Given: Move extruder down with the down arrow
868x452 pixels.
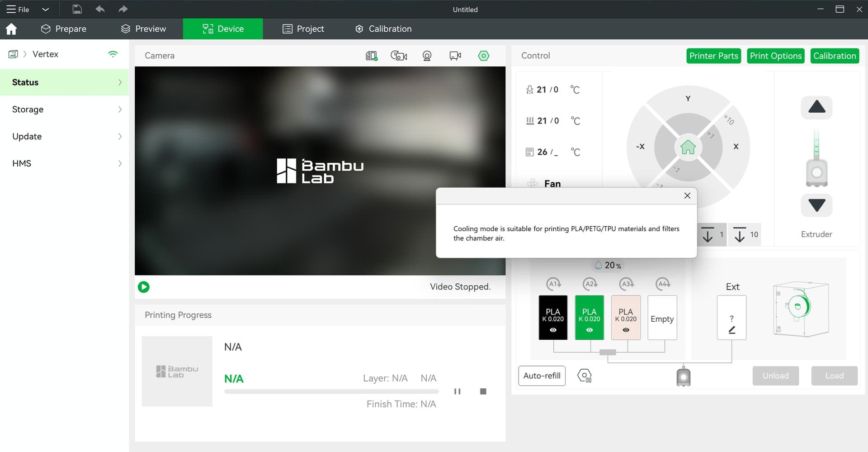Looking at the screenshot, I should pos(816,205).
